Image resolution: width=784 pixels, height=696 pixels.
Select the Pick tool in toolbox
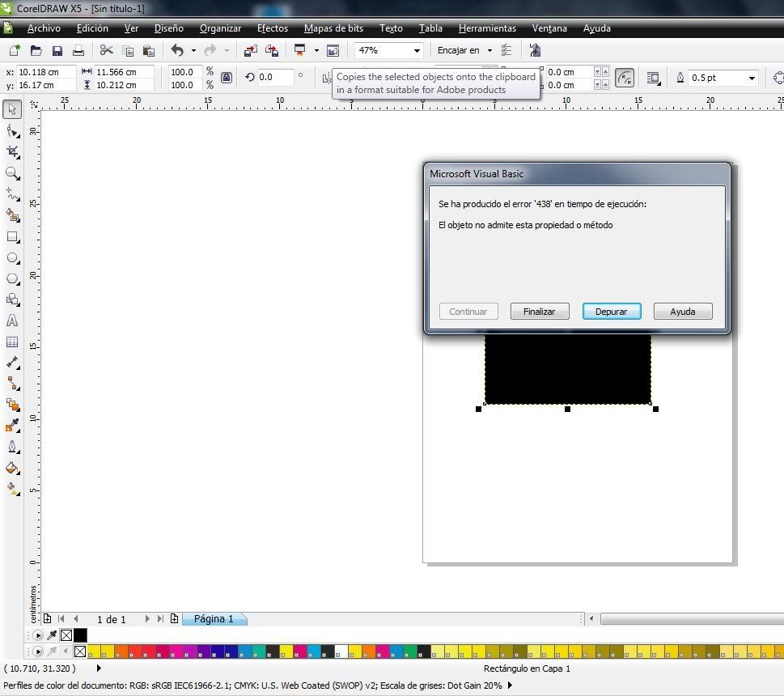pos(12,109)
